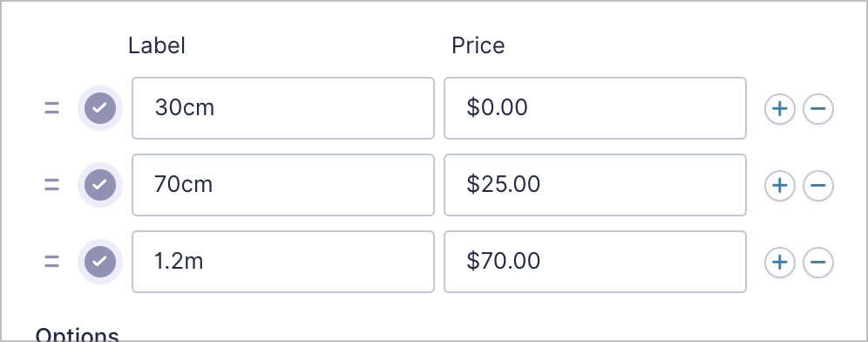Image resolution: width=868 pixels, height=342 pixels.
Task: Grab the drag handle for 1.2m row
Action: (51, 262)
